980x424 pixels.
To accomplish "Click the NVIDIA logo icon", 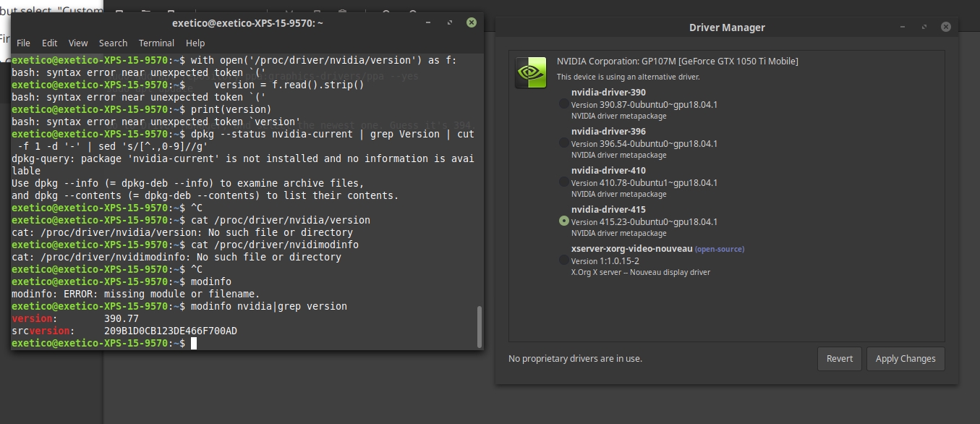I will 530,72.
